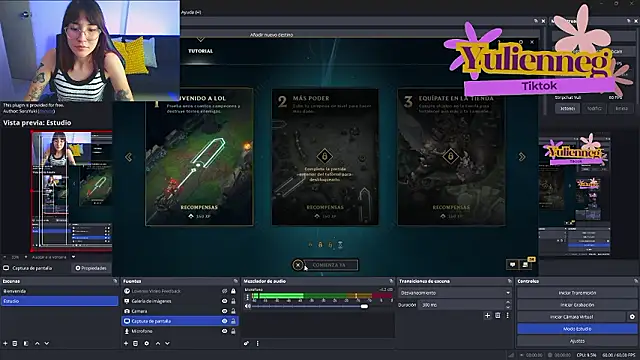Open Micrófono channel options dots
The height and width of the screenshot is (360, 640).
247,297
